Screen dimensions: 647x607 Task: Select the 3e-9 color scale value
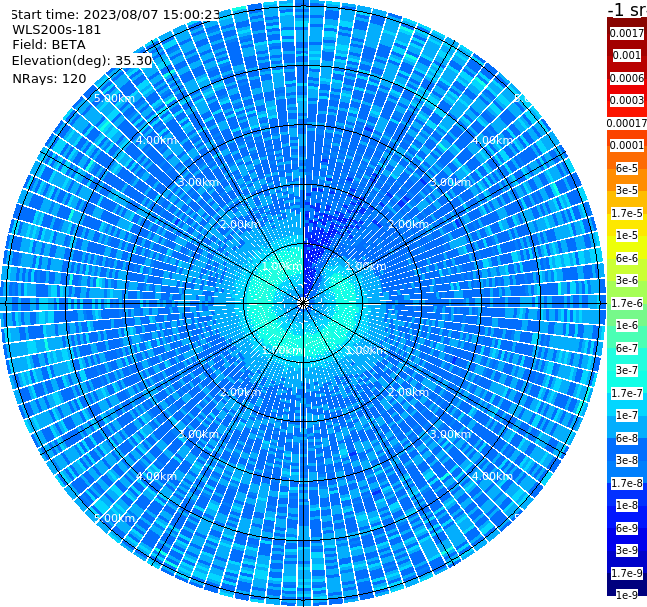(627, 550)
